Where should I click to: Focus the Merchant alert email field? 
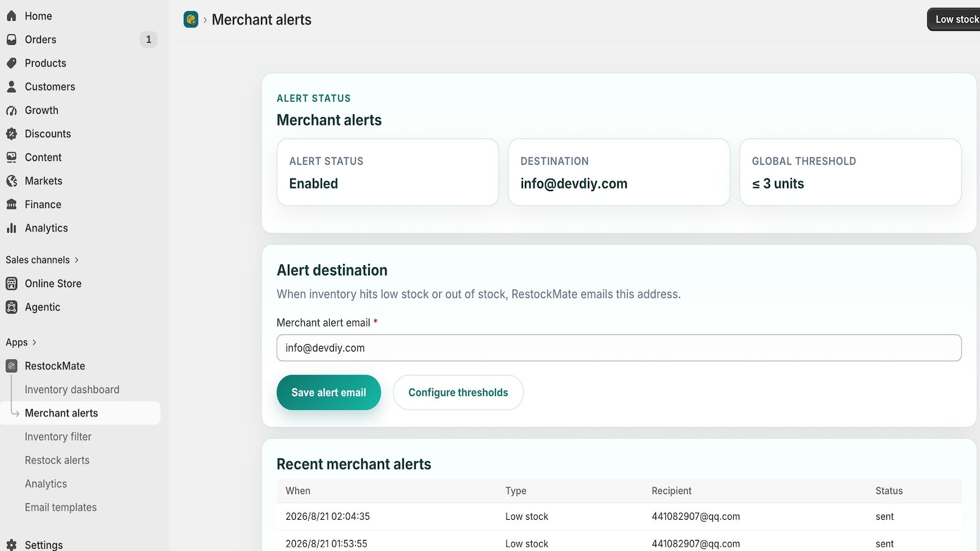point(619,348)
